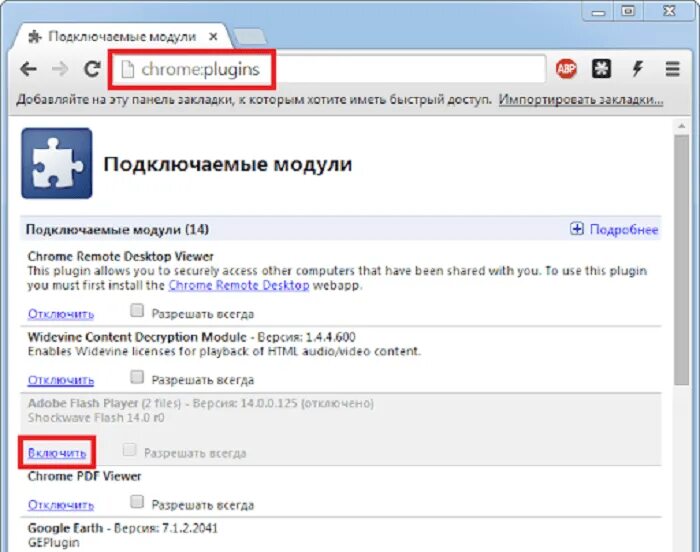Screen dimensions: 700x552
Task: Disable Chrome PDF Viewer via Отключить
Action: click(x=61, y=505)
